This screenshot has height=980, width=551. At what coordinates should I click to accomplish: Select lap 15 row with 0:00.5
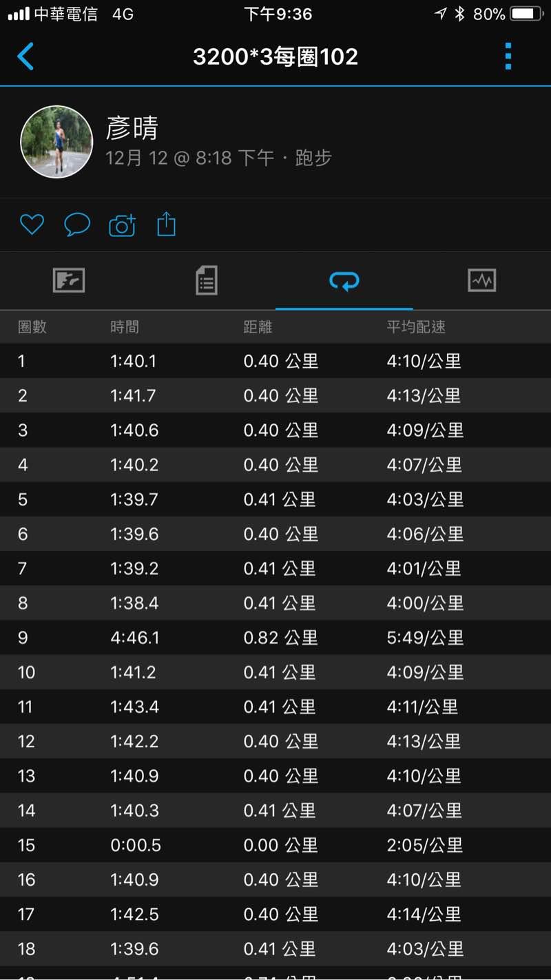(275, 845)
